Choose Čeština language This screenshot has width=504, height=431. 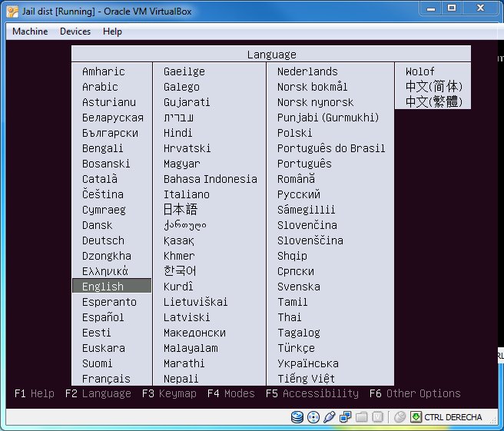103,194
